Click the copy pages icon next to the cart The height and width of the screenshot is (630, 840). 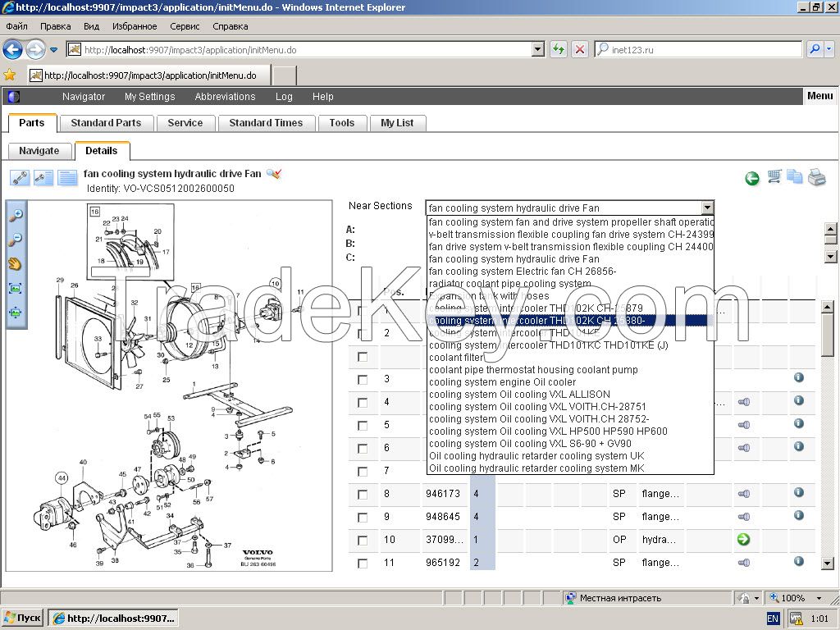tap(794, 177)
